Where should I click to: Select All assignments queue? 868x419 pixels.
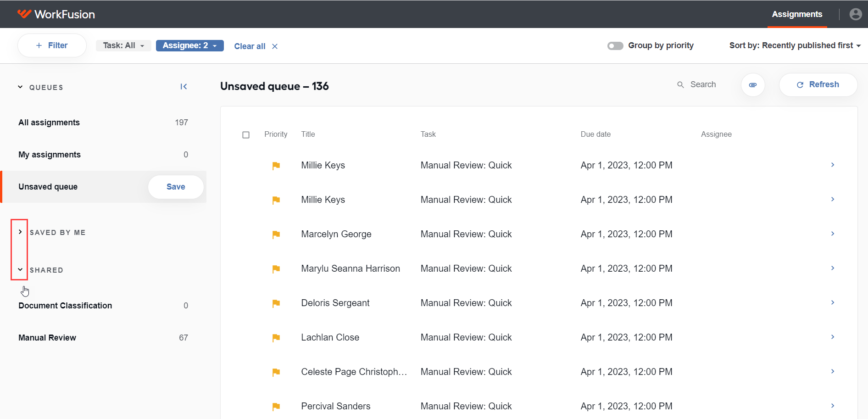[x=103, y=123]
